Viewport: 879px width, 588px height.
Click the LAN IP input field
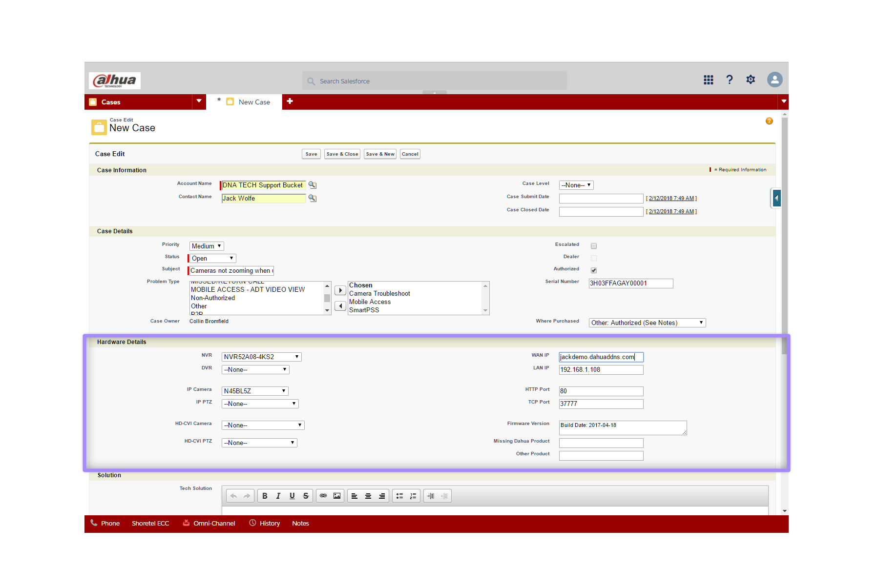click(601, 370)
